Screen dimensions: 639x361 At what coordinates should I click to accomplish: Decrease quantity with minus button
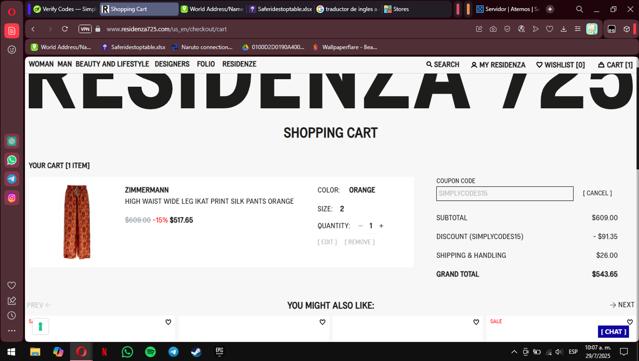click(360, 226)
